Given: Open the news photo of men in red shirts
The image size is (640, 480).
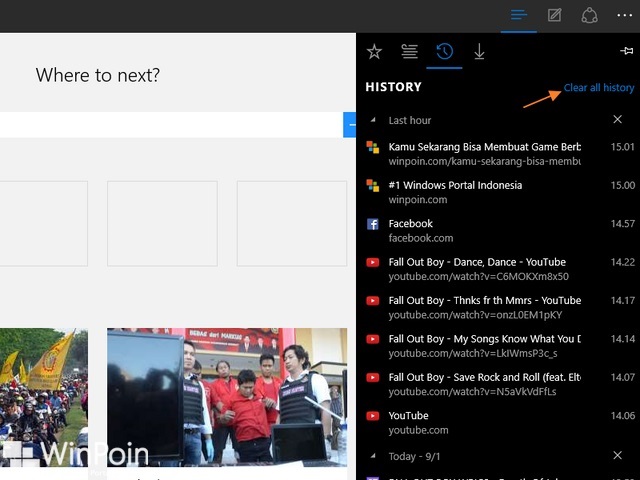Looking at the screenshot, I should tap(227, 397).
